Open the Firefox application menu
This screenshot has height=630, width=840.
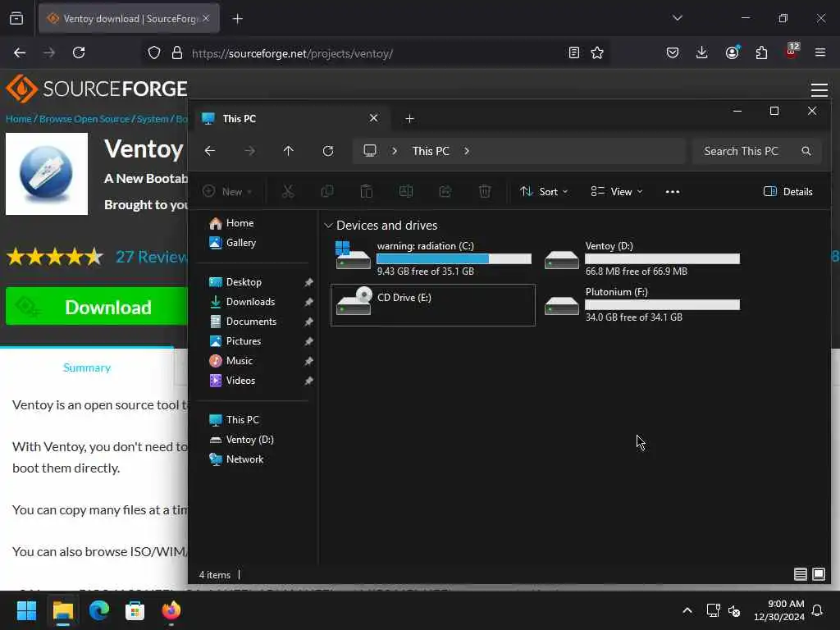pos(819,52)
